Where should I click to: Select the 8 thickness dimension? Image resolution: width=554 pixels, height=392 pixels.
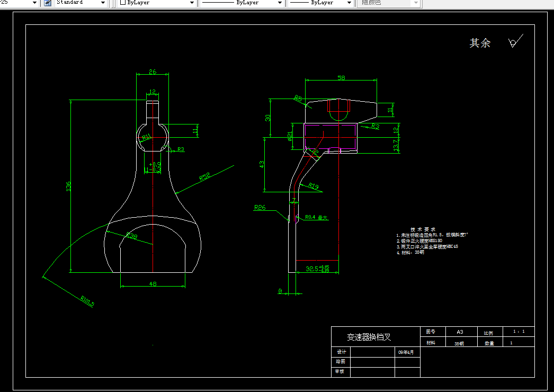tap(280, 291)
